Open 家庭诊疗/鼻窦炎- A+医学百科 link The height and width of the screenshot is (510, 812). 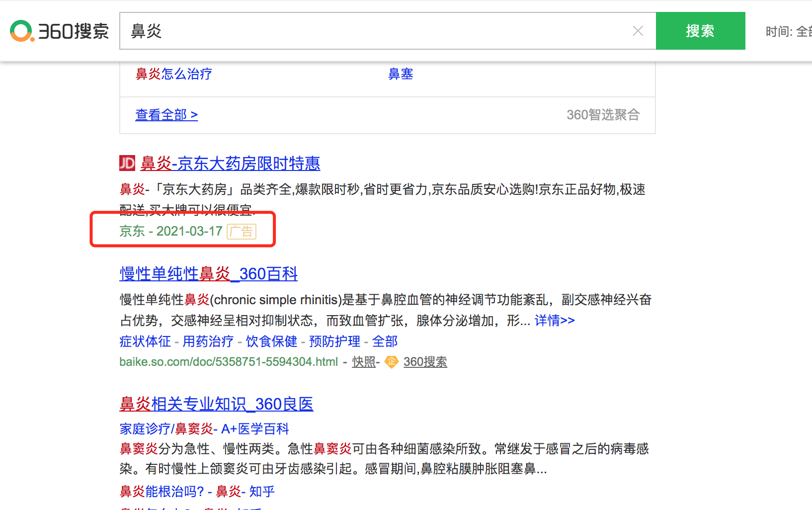(204, 429)
